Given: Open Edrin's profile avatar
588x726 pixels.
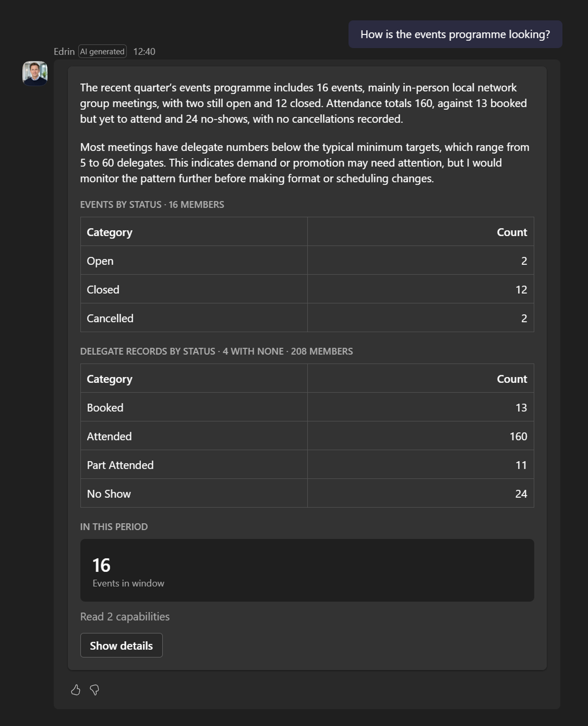Looking at the screenshot, I should [35, 73].
